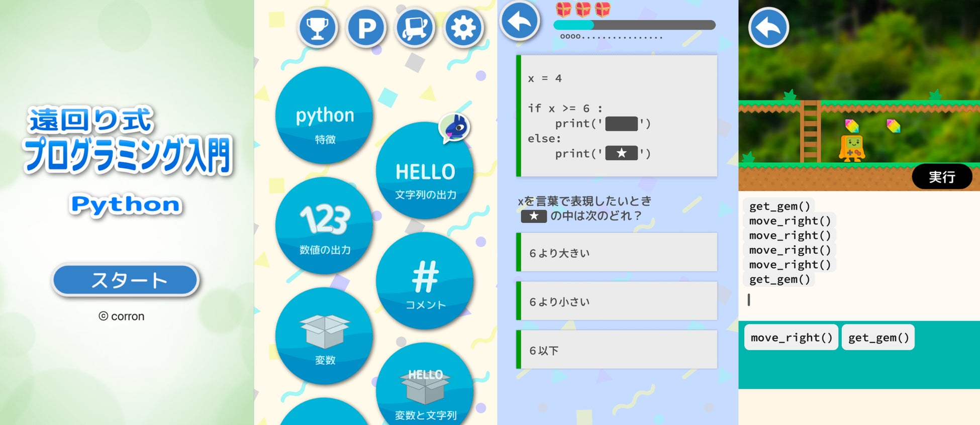The width and height of the screenshot is (980, 425).
Task: Click the code line if x >= 6 :
Action: (x=565, y=109)
